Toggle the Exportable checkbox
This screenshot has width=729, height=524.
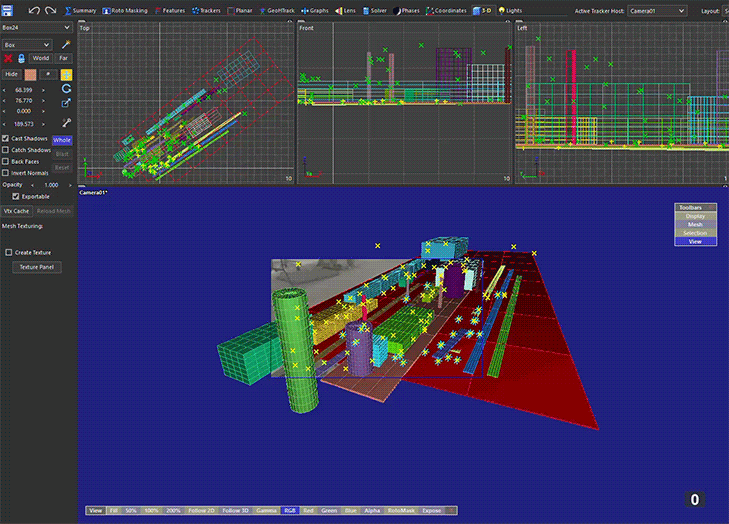click(x=16, y=196)
